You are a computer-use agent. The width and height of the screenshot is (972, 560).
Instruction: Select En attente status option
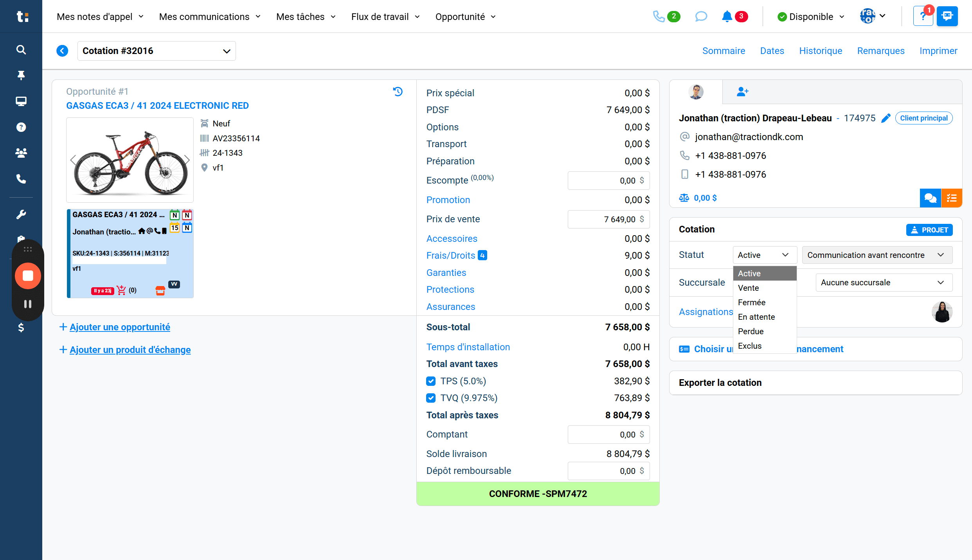765,317
